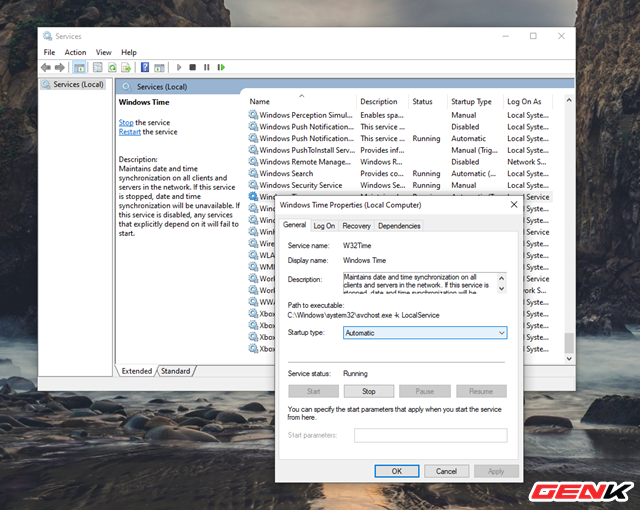Screen dimensions: 640x510
Task: Click the Description box scroll up arrow
Action: point(502,278)
